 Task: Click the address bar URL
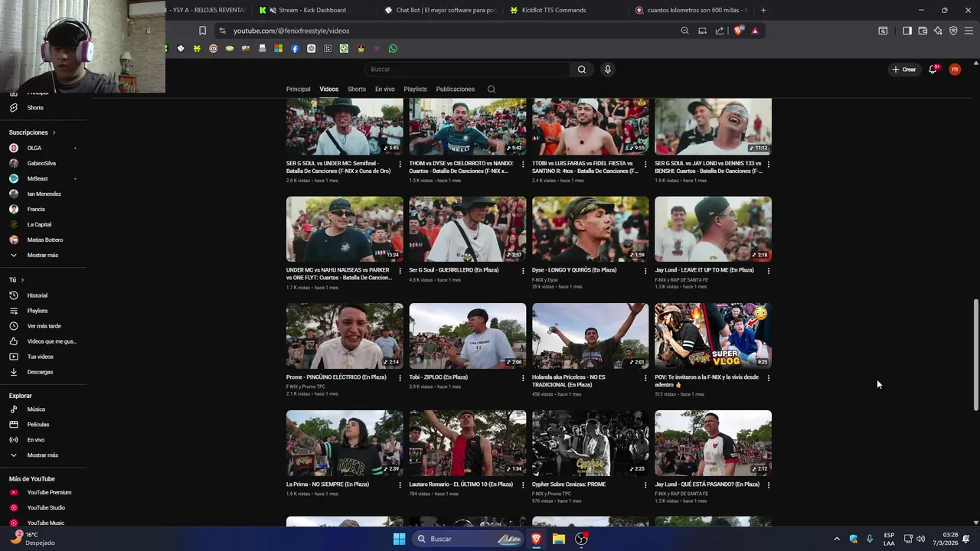click(291, 31)
